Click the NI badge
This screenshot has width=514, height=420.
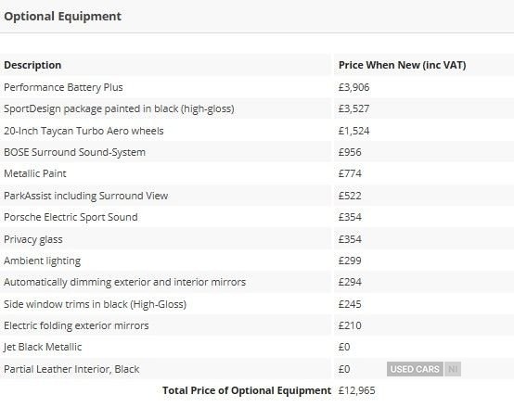pyautogui.click(x=453, y=369)
